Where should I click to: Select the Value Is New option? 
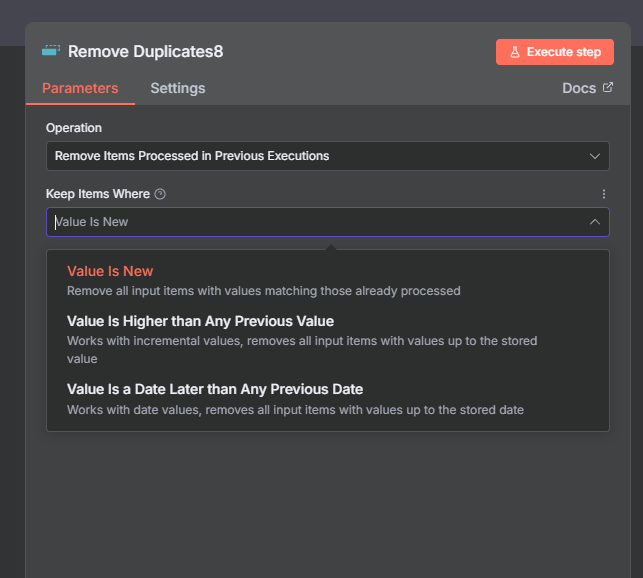click(x=110, y=271)
